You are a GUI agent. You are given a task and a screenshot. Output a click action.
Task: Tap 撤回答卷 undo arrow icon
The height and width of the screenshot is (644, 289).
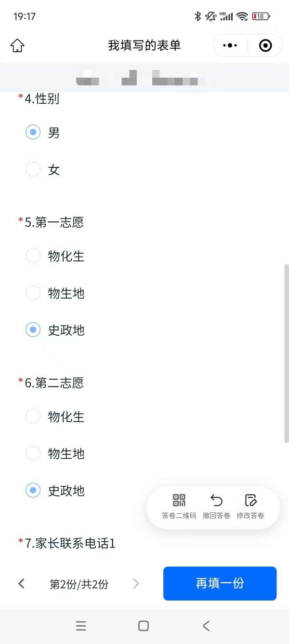(x=217, y=500)
